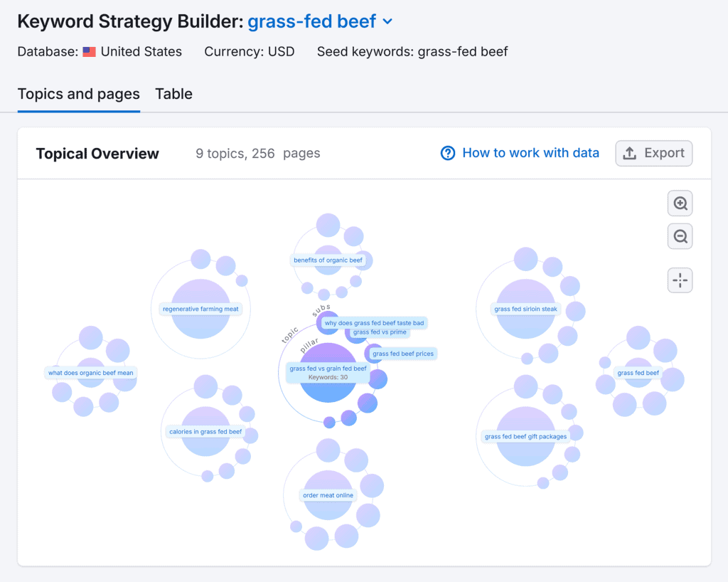Click the benefits of organic beef bubble

click(331, 260)
